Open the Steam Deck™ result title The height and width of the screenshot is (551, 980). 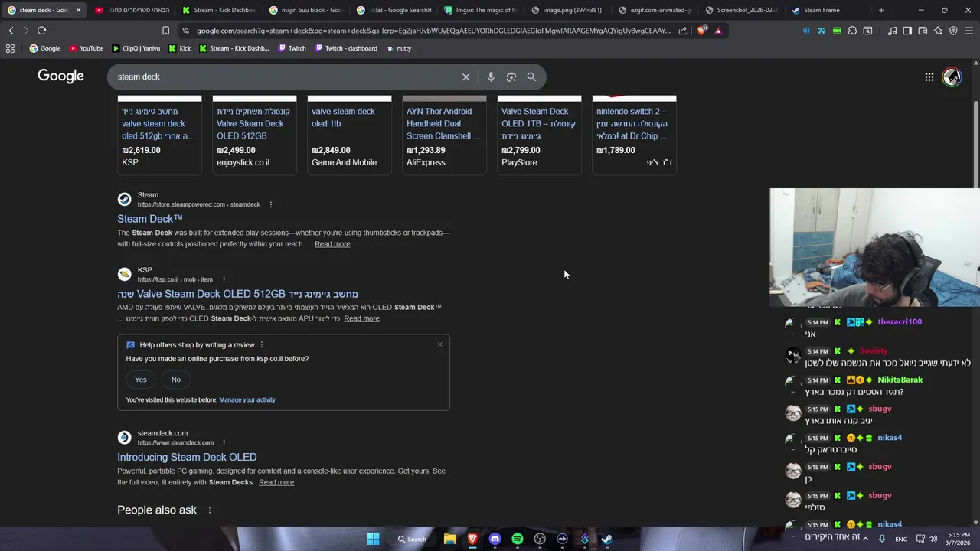tap(150, 219)
